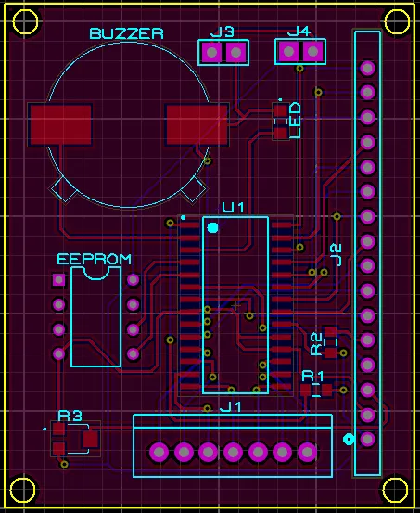Click the first J1 connector pad
The width and height of the screenshot is (420, 513).
pos(159,452)
